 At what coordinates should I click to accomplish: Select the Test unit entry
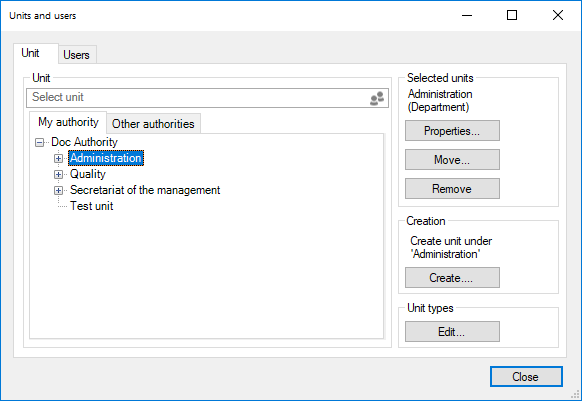91,206
